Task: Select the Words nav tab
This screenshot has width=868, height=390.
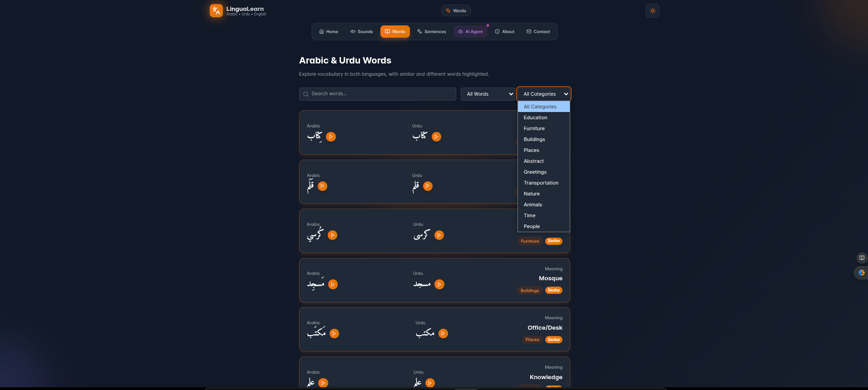Action: click(x=395, y=32)
